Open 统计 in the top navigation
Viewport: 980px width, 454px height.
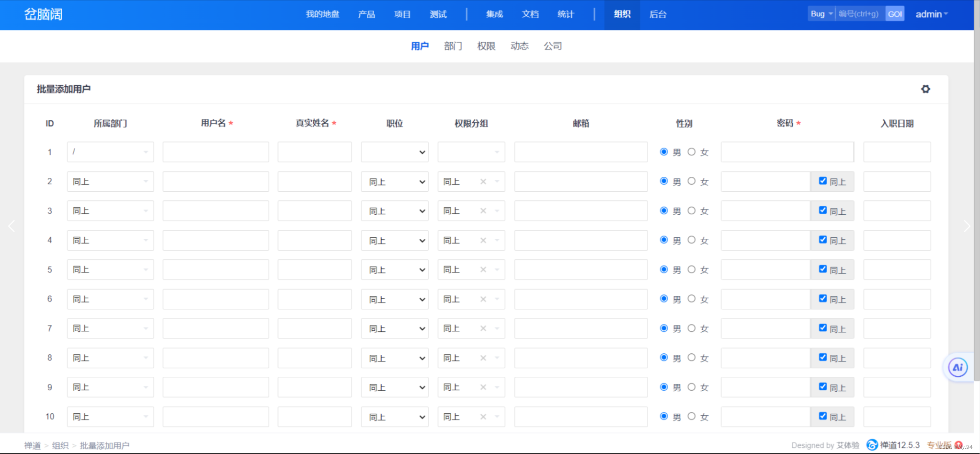pyautogui.click(x=566, y=14)
